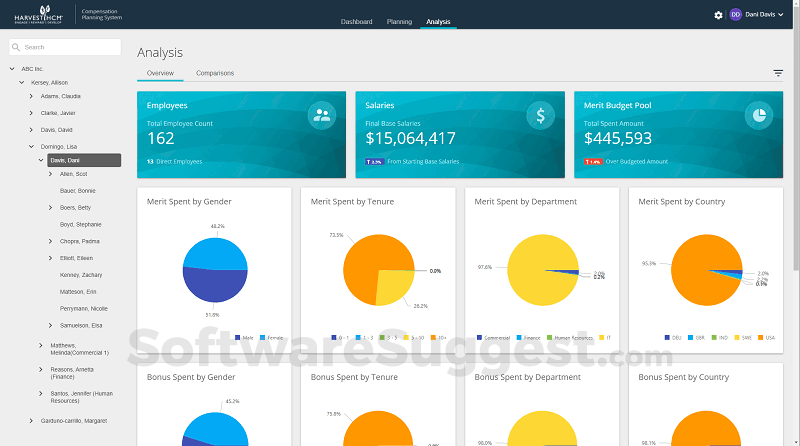Toggle the DEU country legend item
The height and width of the screenshot is (446, 800).
click(673, 338)
